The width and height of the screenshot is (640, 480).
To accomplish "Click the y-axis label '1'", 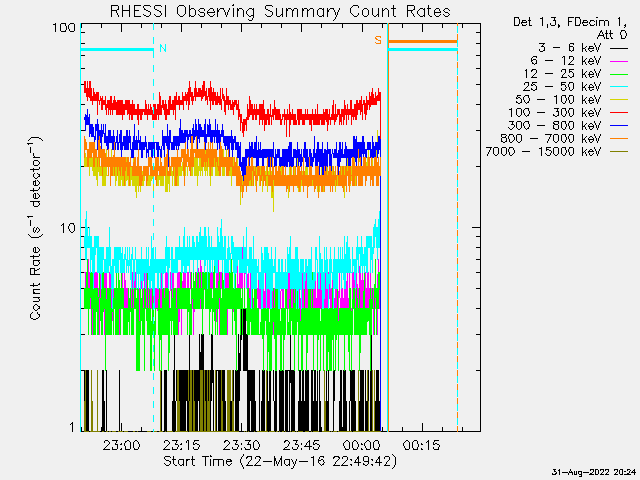I will click(x=72, y=427).
